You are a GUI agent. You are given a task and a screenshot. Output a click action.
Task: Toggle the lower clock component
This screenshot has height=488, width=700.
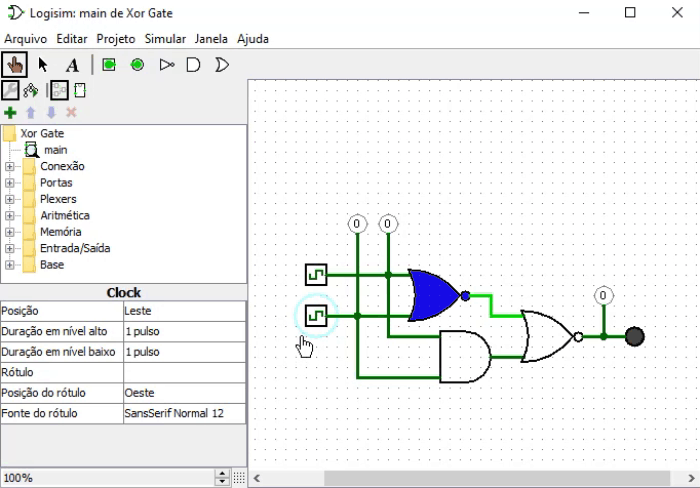[316, 316]
